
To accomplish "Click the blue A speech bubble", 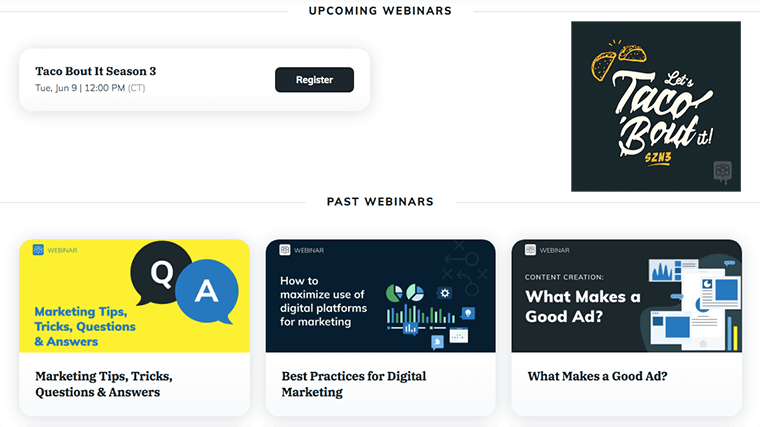I will click(x=207, y=292).
